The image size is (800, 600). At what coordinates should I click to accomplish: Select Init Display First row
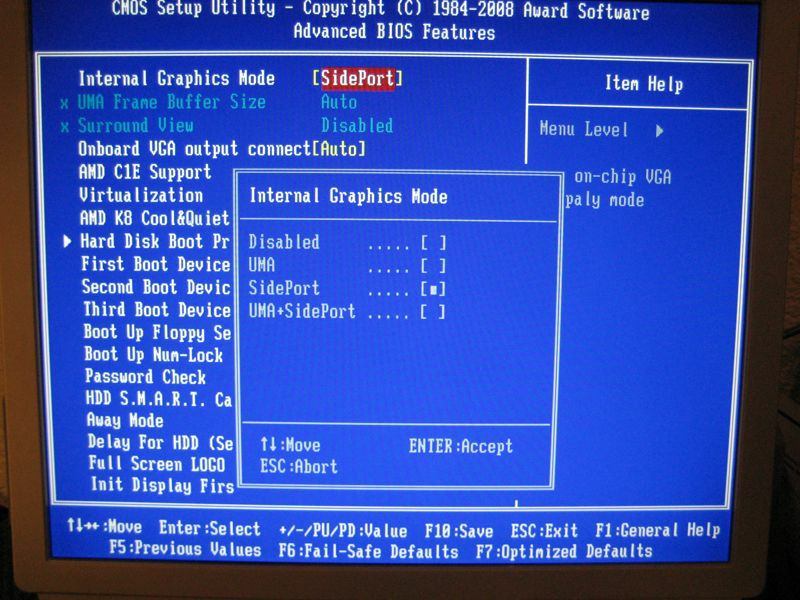point(163,485)
